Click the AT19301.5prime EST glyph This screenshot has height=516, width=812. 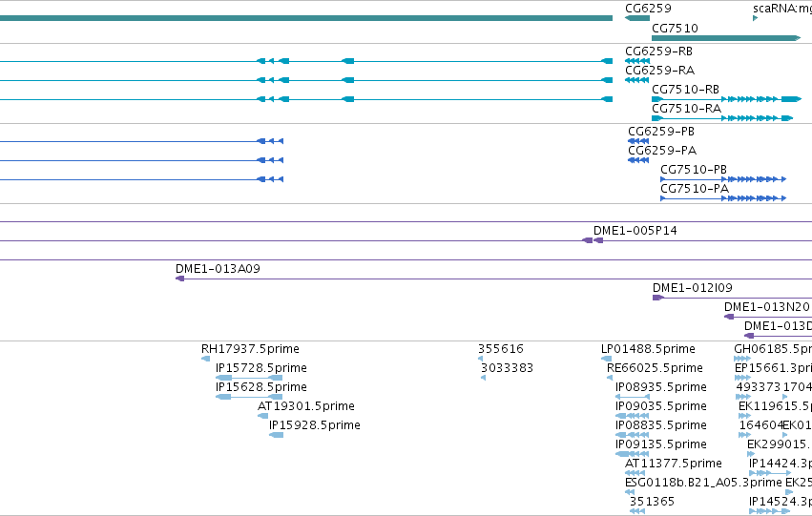coord(263,416)
